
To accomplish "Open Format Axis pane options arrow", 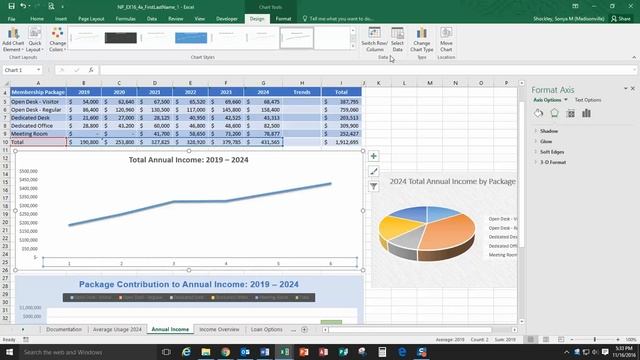I will coord(625,89).
